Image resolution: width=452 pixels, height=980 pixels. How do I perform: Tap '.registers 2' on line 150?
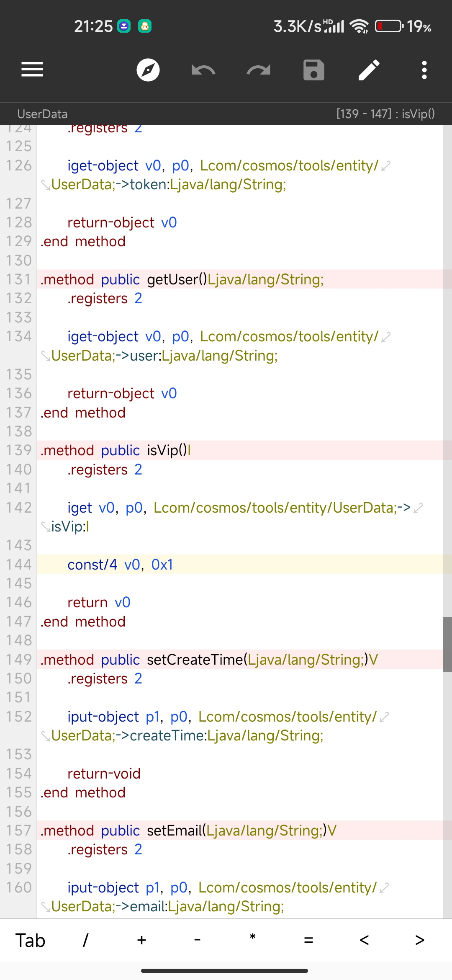105,678
